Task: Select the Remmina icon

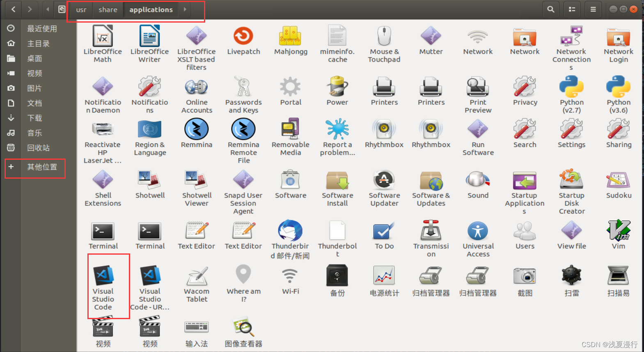Action: point(197,129)
